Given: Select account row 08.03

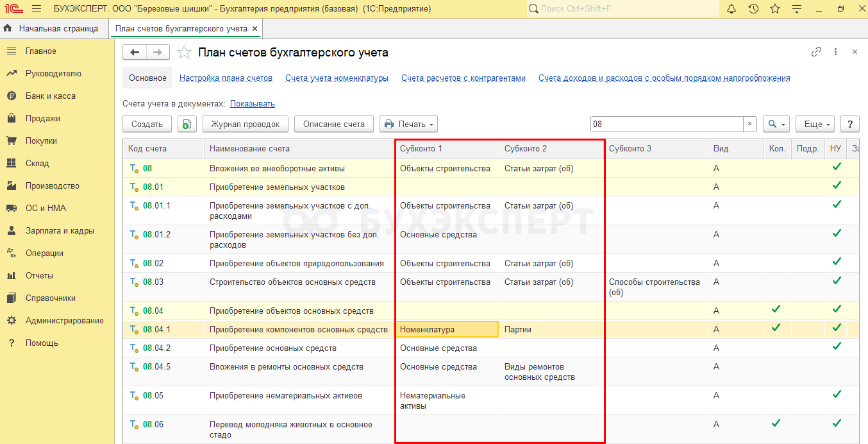Looking at the screenshot, I should pos(491,287).
